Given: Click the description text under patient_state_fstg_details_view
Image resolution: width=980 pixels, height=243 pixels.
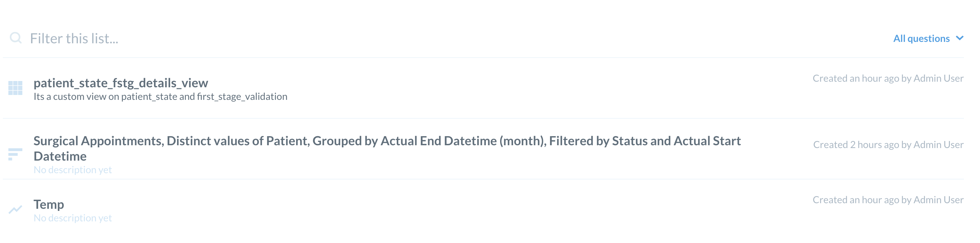Looking at the screenshot, I should pyautogui.click(x=160, y=97).
